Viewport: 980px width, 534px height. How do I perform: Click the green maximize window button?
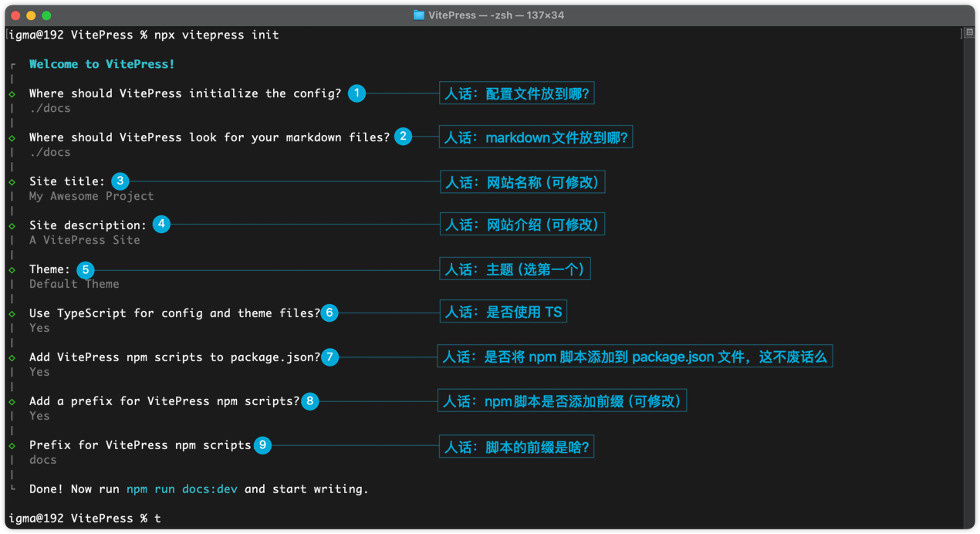click(46, 15)
